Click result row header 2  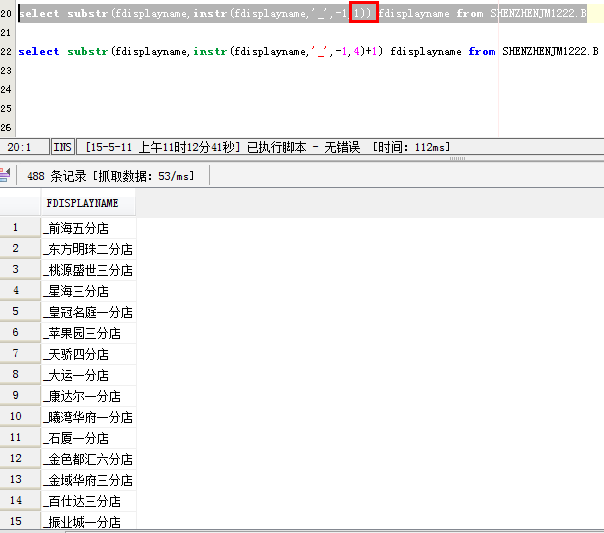click(20, 248)
